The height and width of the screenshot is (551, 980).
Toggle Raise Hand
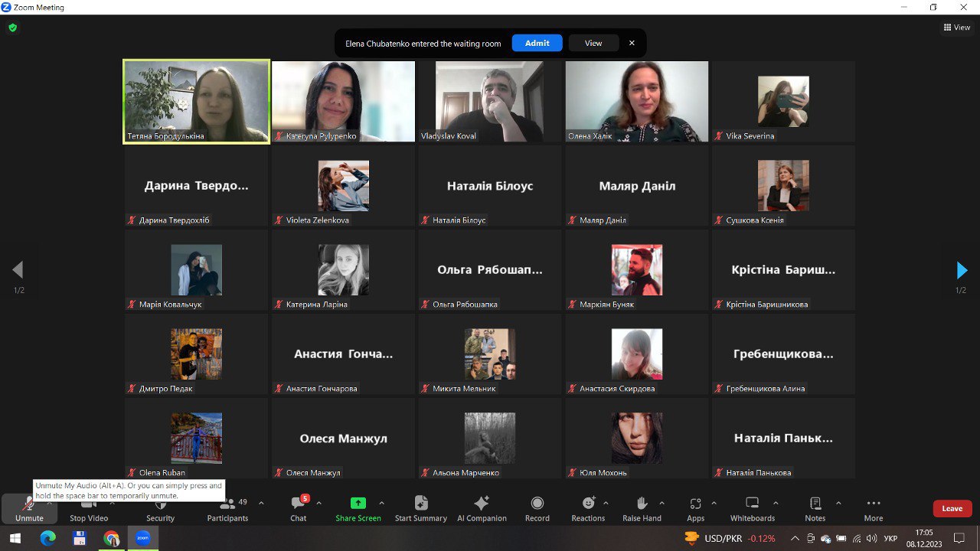pyautogui.click(x=642, y=509)
